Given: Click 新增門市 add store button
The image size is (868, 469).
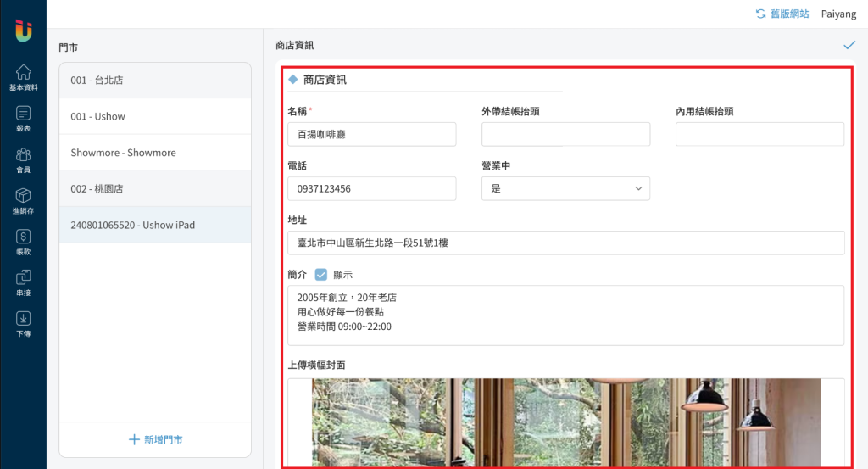Looking at the screenshot, I should pyautogui.click(x=155, y=439).
